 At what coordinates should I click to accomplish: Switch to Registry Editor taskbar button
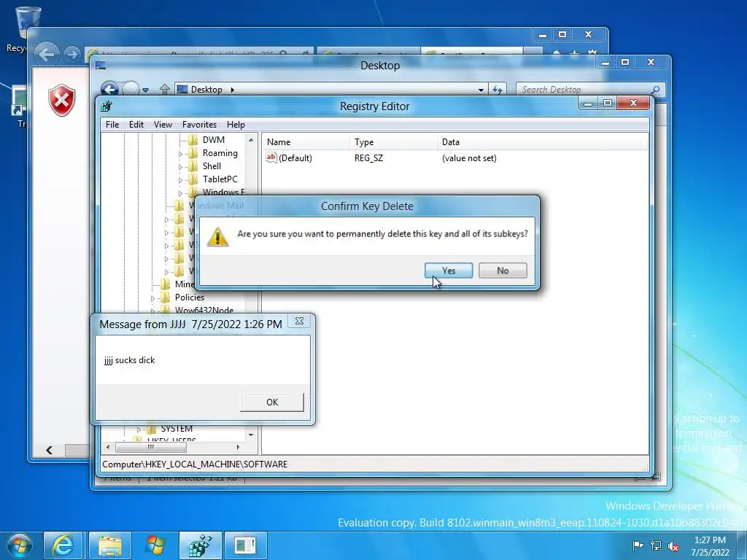(x=200, y=545)
